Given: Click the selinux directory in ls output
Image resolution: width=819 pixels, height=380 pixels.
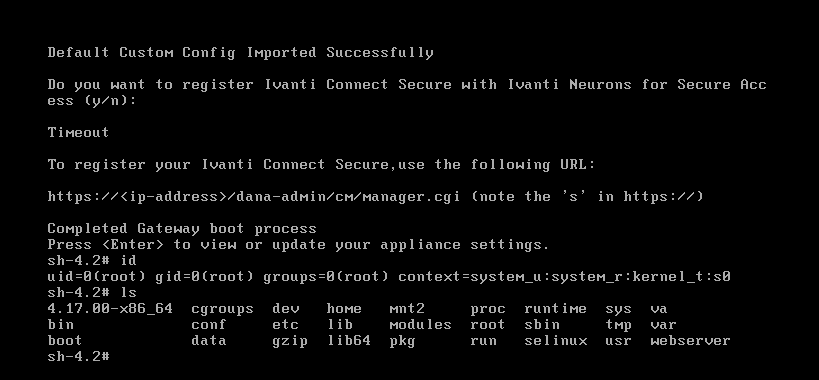Looking at the screenshot, I should pos(556,341).
